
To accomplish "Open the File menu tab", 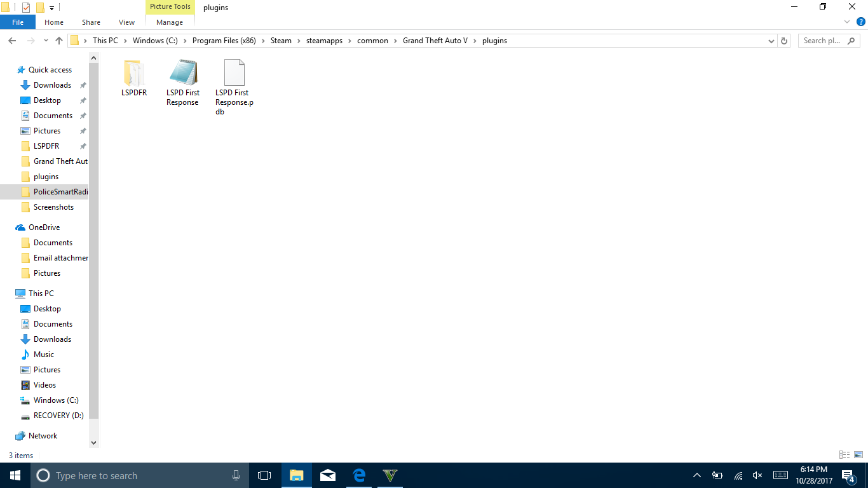I will point(18,22).
